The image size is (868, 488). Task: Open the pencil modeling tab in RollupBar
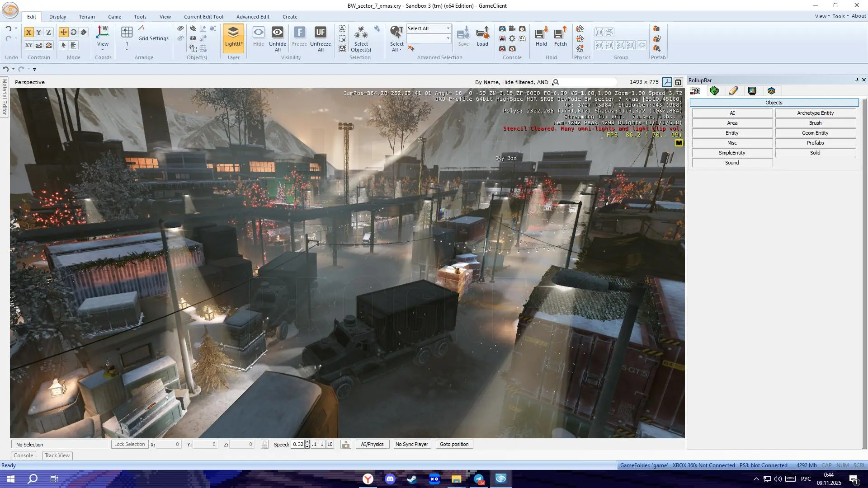click(733, 91)
